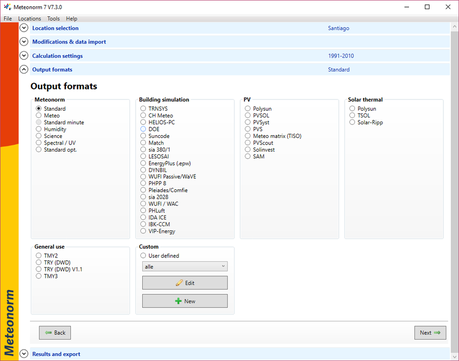459x361 pixels.
Task: Select the Polysun solar thermal format
Action: [352, 108]
